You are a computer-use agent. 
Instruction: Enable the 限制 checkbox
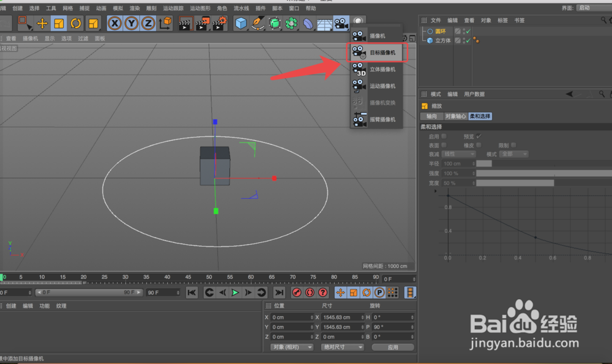click(514, 144)
